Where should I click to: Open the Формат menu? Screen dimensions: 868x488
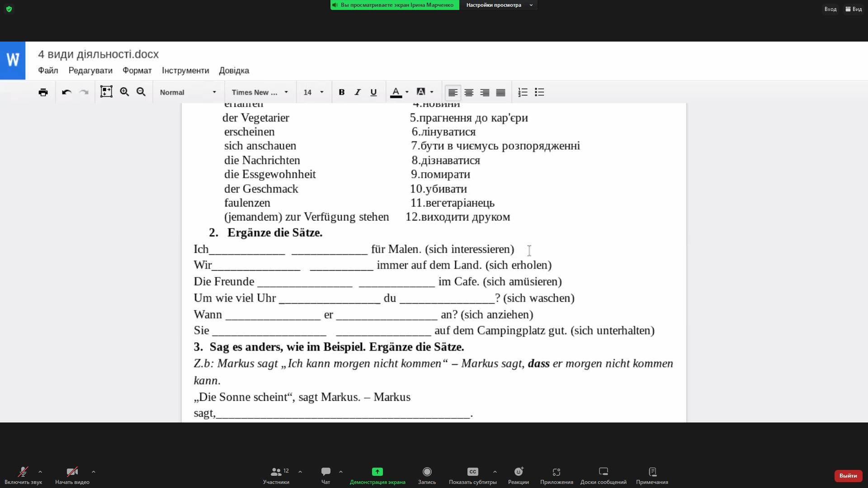pyautogui.click(x=137, y=70)
